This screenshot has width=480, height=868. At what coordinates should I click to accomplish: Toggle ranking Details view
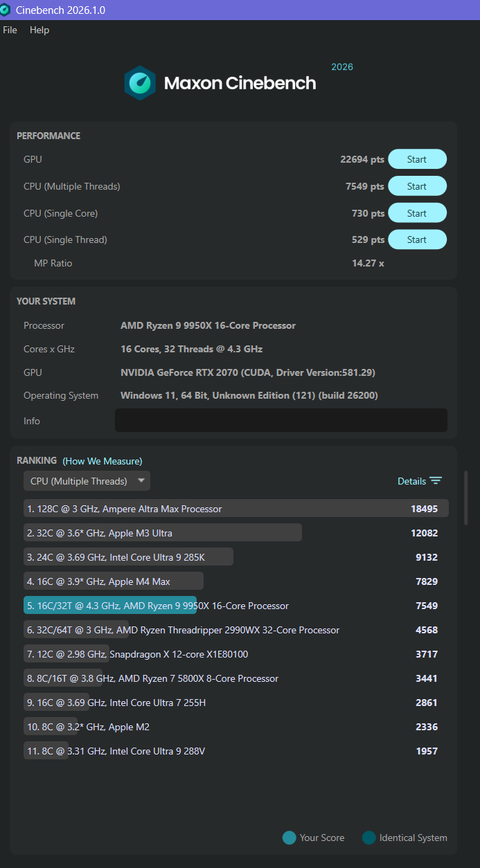pos(411,481)
